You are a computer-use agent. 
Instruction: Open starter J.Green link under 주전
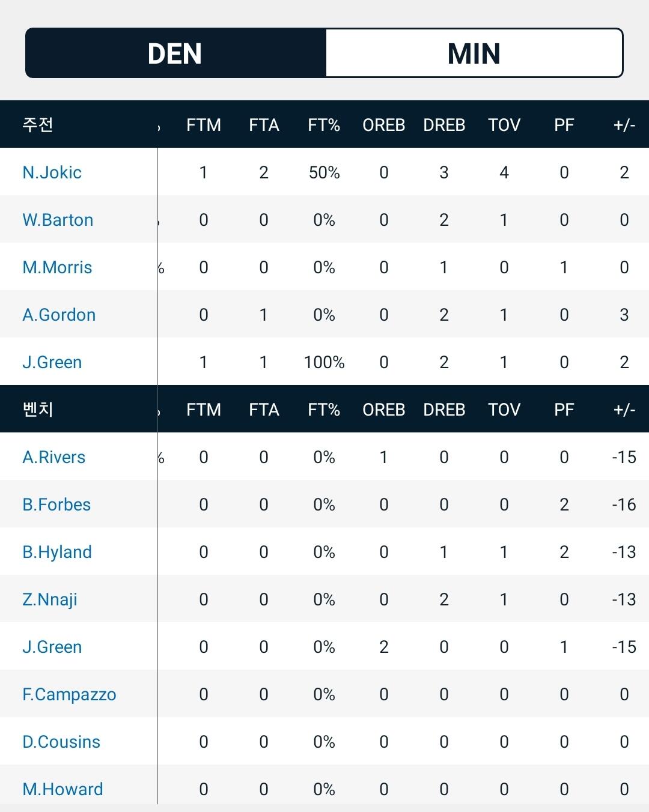click(x=52, y=362)
